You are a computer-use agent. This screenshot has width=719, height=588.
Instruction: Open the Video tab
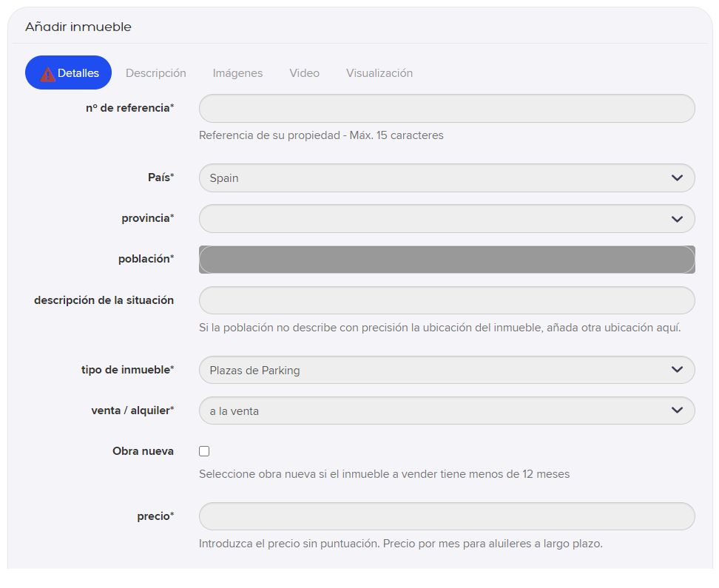[x=305, y=73]
